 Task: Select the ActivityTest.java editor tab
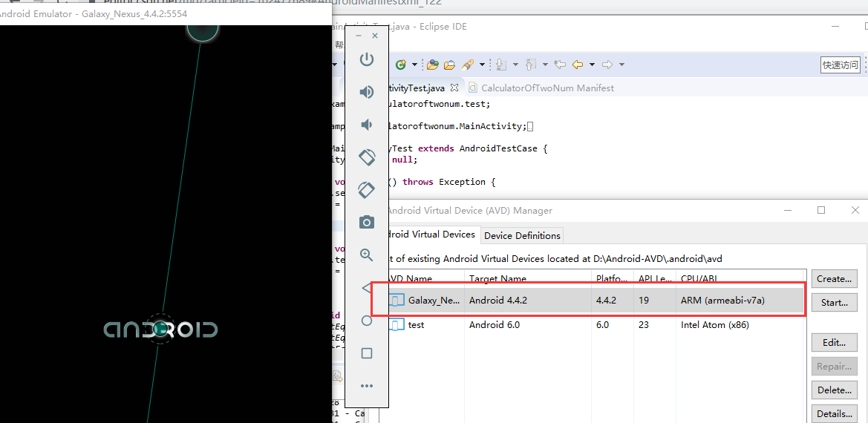pyautogui.click(x=417, y=88)
